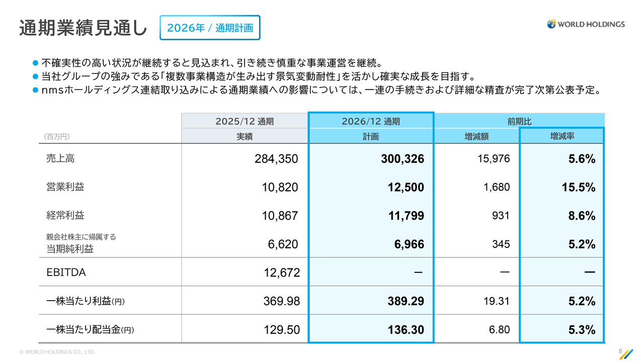Click the EBITDA dash in 計画 column
The height and width of the screenshot is (362, 644).
click(418, 273)
